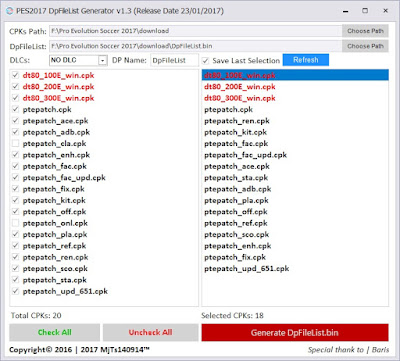Uncheck the dt80_100E_win.cpk checkbox

coord(15,75)
